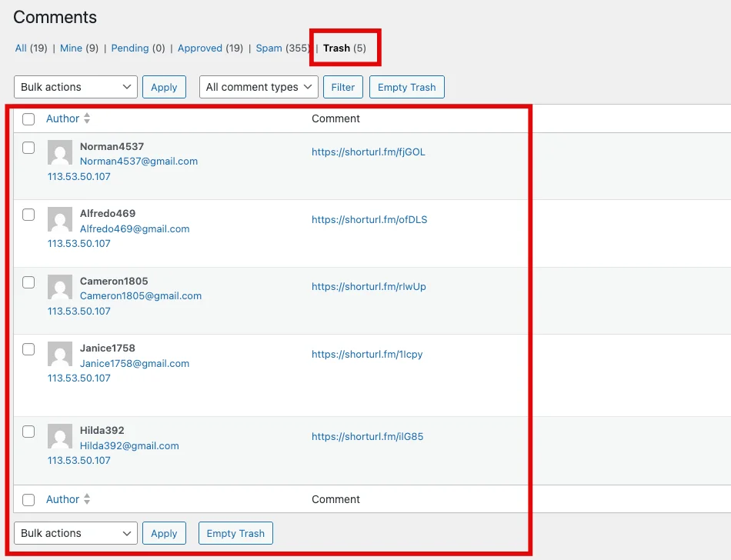Click the Filter button
This screenshot has height=560, width=731.
[343, 87]
